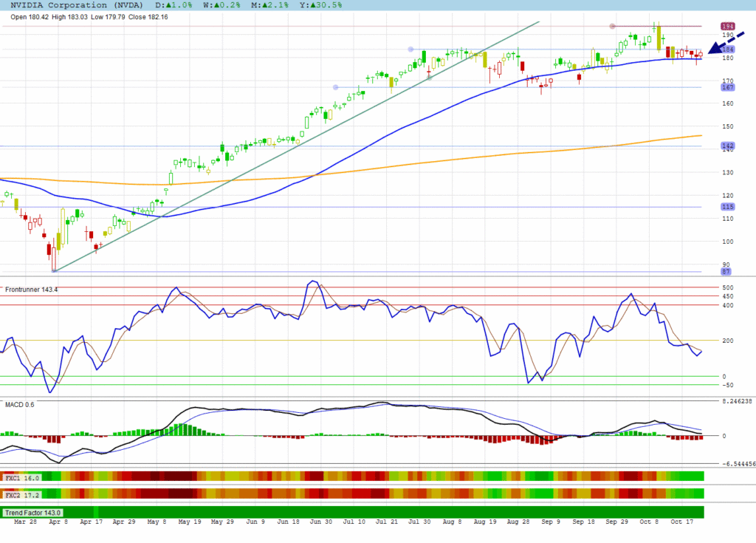Click the 87 price level tag
Viewport: 756px width, 543px height.
pos(727,272)
